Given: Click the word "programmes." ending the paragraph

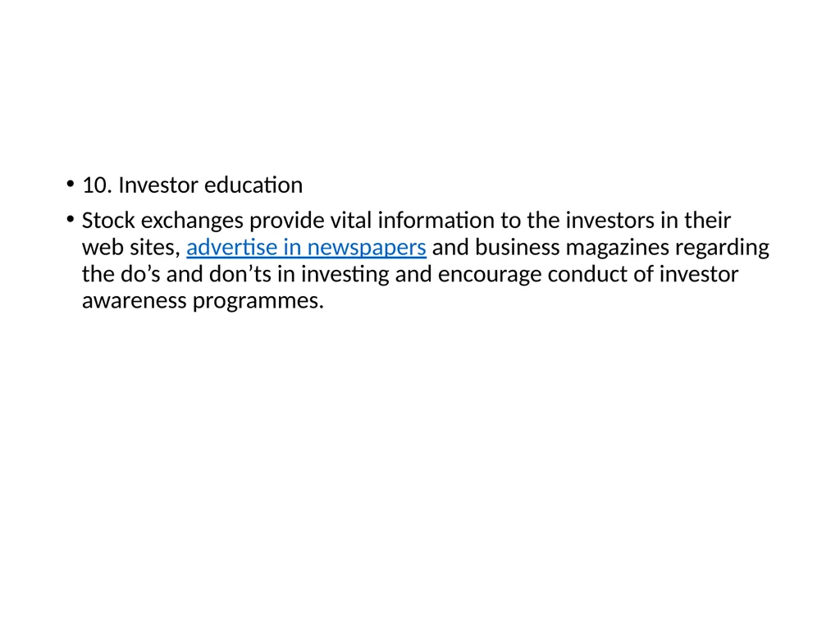Looking at the screenshot, I should coord(258,302).
